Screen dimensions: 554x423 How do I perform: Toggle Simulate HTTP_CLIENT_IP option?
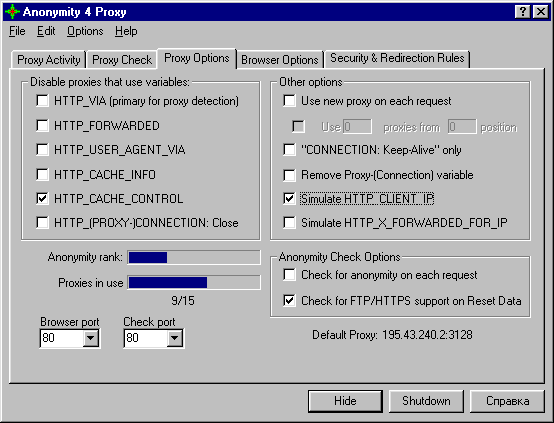(289, 198)
